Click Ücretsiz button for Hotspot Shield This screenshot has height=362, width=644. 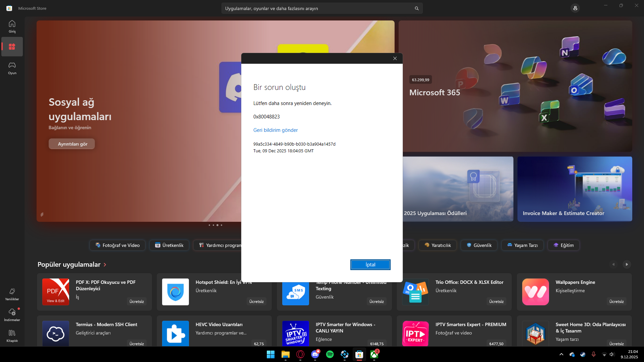256,302
